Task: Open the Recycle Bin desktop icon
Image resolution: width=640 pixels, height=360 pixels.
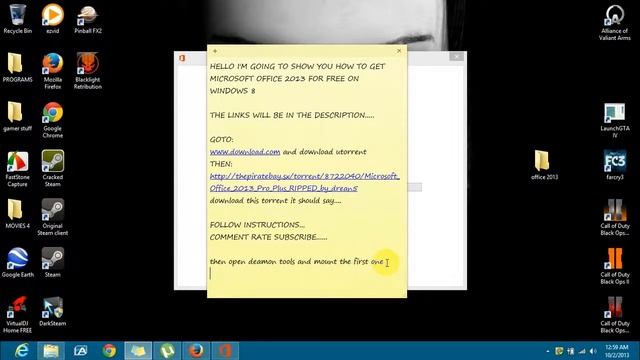Action: pyautogui.click(x=17, y=19)
